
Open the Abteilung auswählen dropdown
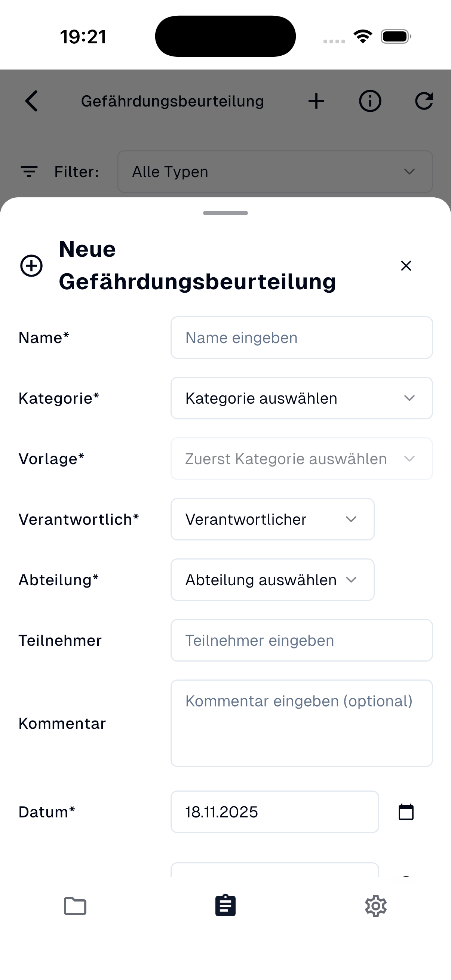click(273, 579)
